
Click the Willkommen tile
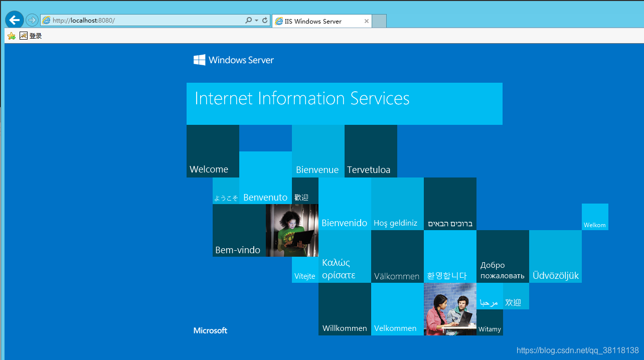345,309
